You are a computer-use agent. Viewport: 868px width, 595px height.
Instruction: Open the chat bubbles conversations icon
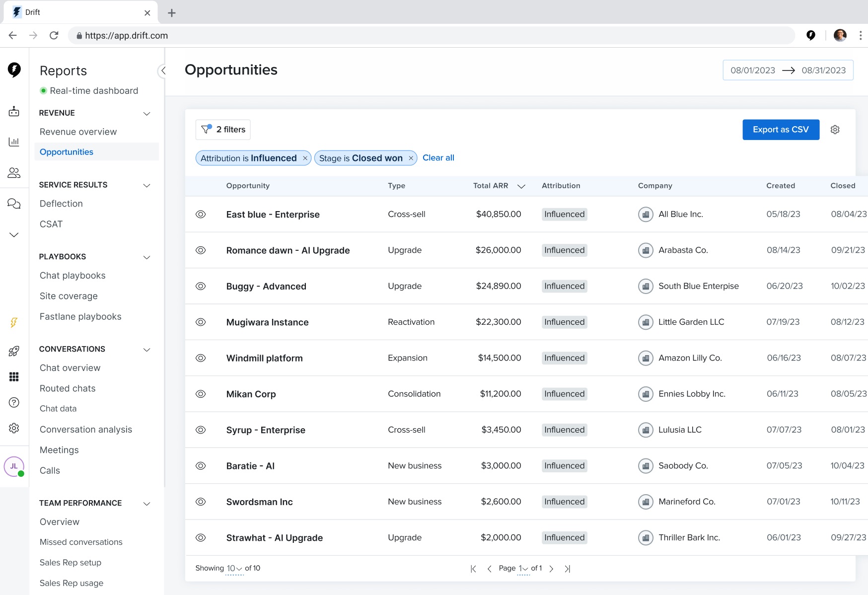pos(14,204)
